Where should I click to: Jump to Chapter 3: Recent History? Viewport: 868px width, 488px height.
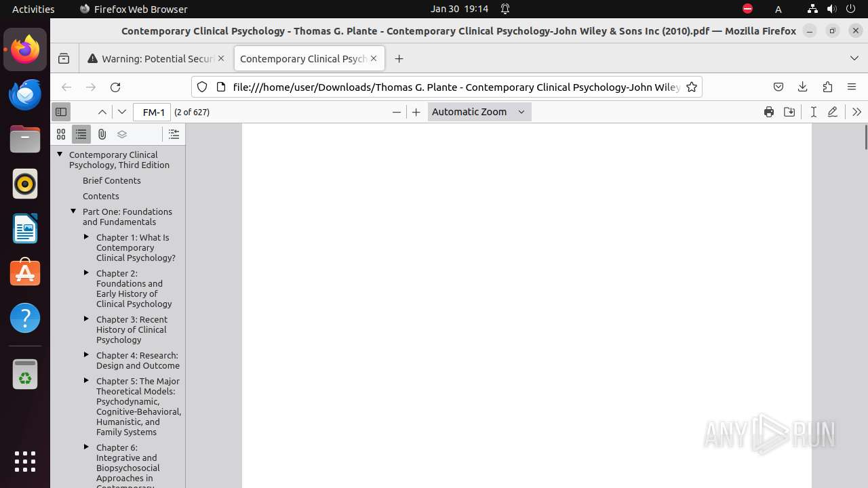[132, 329]
